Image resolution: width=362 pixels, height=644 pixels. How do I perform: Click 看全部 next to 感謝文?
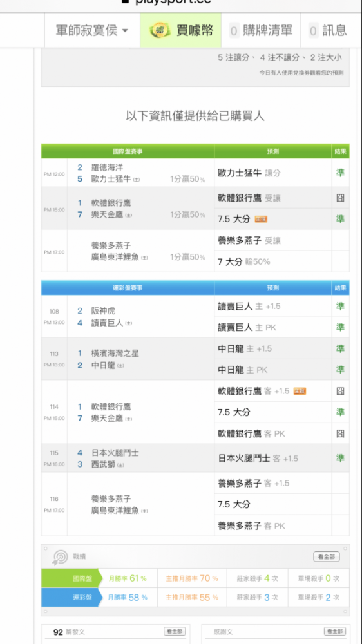tap(335, 631)
